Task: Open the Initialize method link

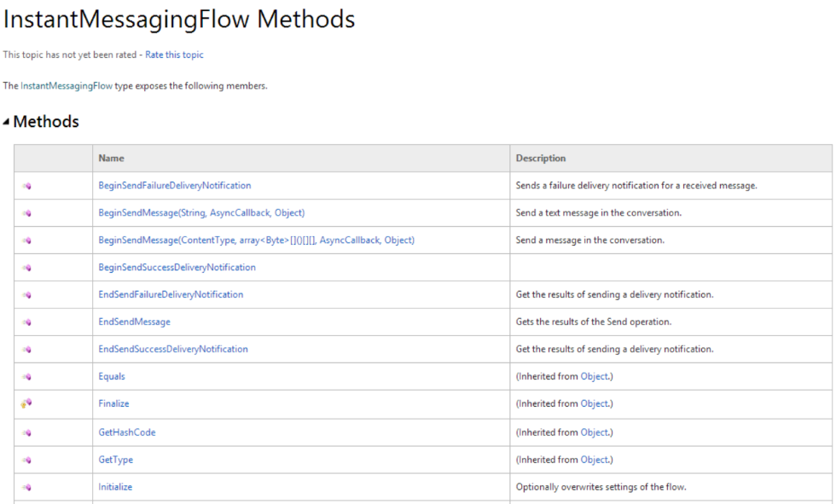Action: click(115, 486)
